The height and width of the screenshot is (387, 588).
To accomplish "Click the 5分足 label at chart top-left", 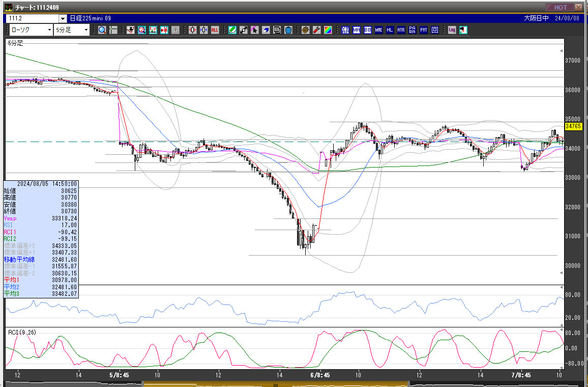I will click(15, 43).
